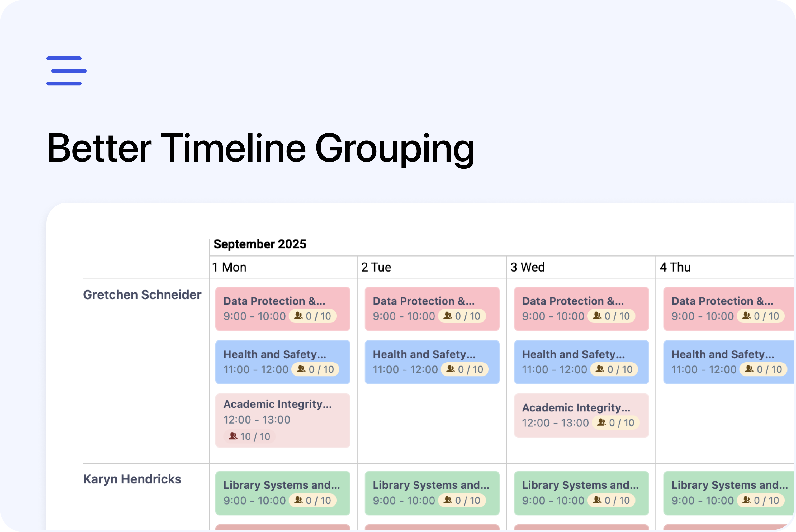
Task: Select the 2 Tue day column header
Action: coord(376,267)
